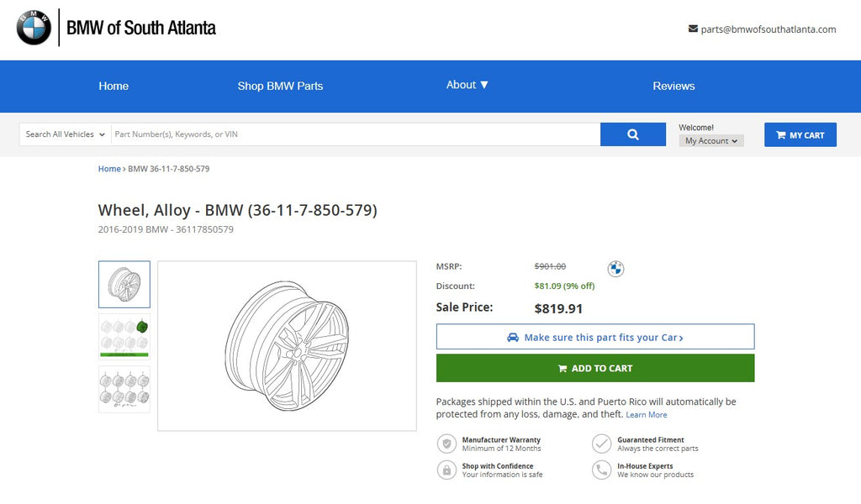Open the Reviews navigation item
Image resolution: width=861 pixels, height=504 pixels.
pos(673,87)
